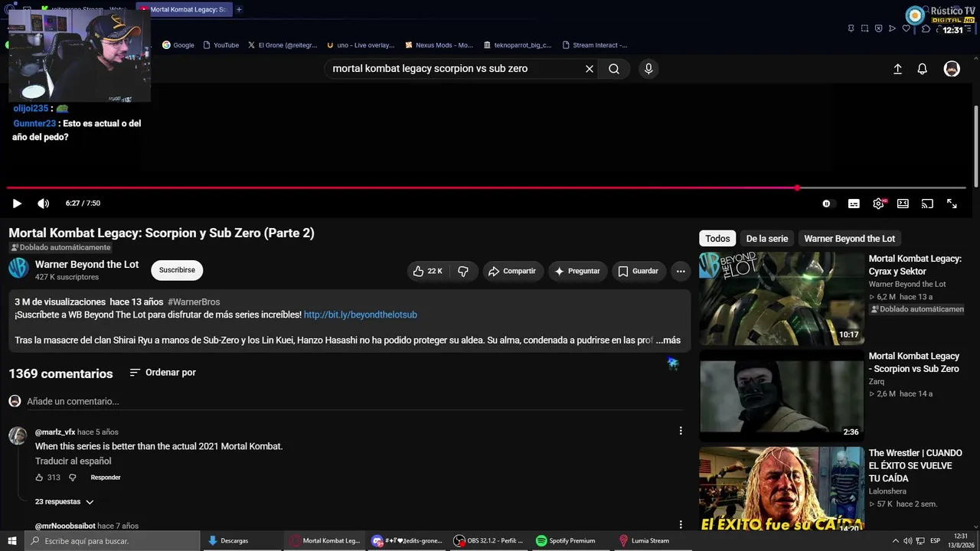Click the Añade un comentario field
The image size is (980, 551).
point(355,401)
